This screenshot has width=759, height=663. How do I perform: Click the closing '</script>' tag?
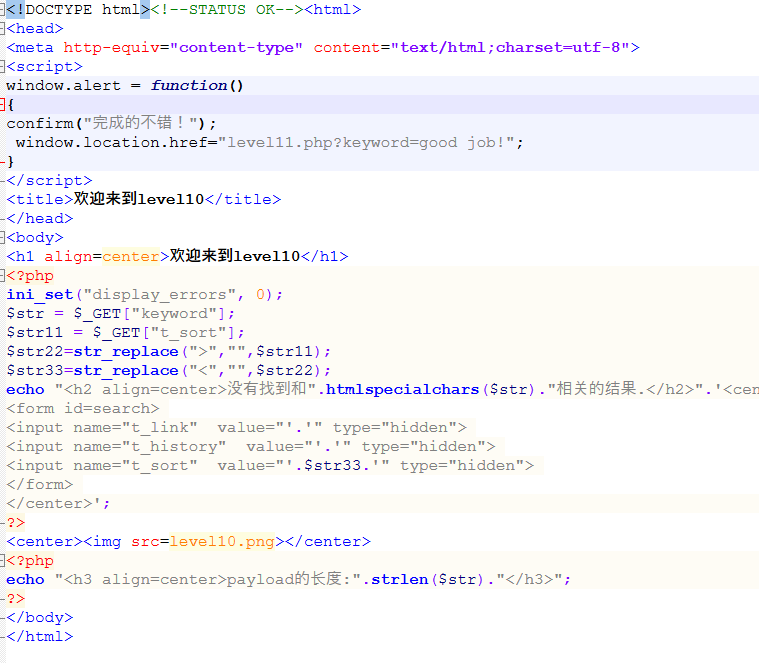49,181
